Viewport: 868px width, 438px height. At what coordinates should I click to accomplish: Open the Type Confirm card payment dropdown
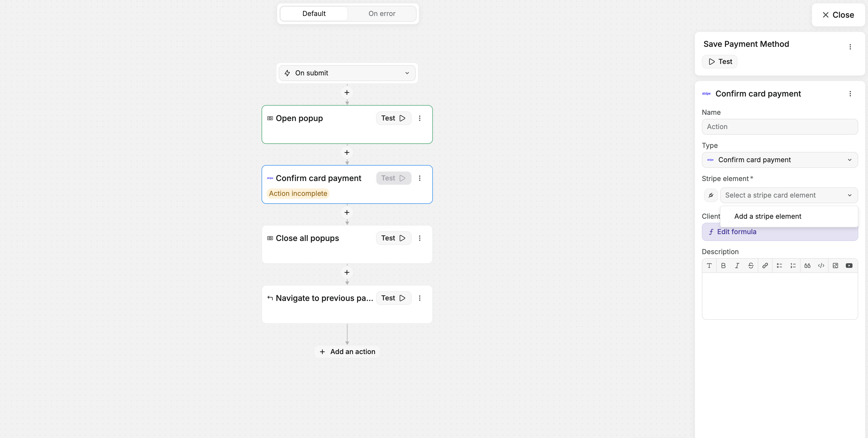click(x=780, y=160)
